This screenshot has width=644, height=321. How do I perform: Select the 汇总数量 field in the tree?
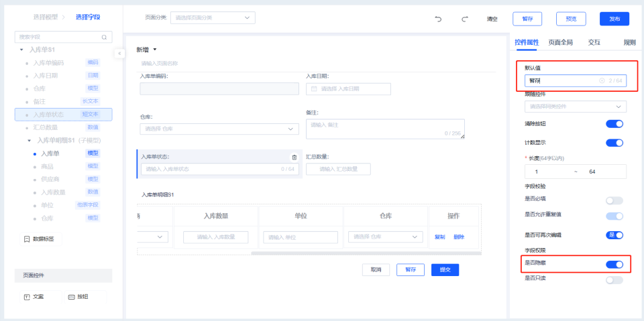[63, 127]
